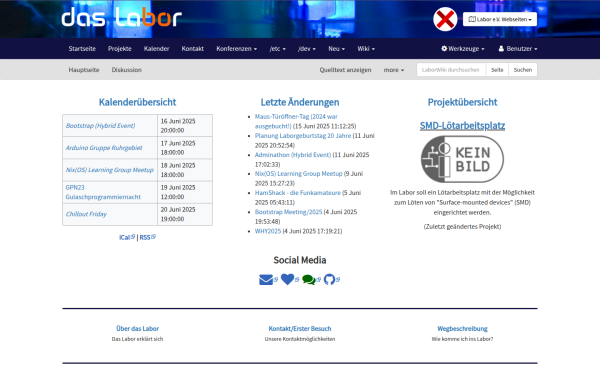Open the Werkzeuge tools dropdown
The height and width of the screenshot is (375, 600).
pos(463,49)
